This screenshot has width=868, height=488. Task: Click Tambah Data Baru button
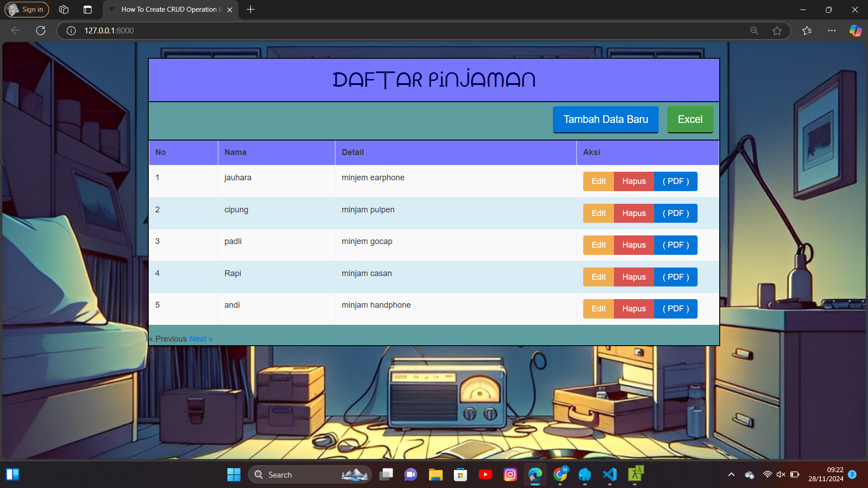(x=605, y=119)
